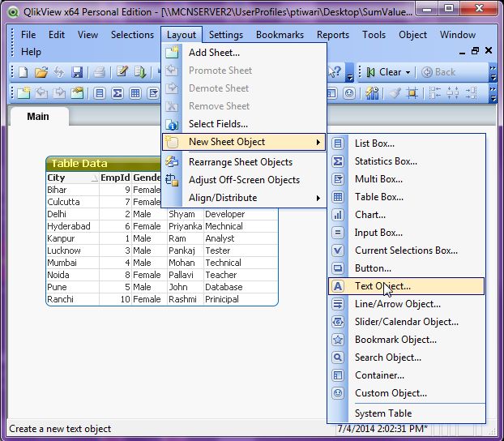Select the Prinicipal cell in the table

tap(241, 299)
